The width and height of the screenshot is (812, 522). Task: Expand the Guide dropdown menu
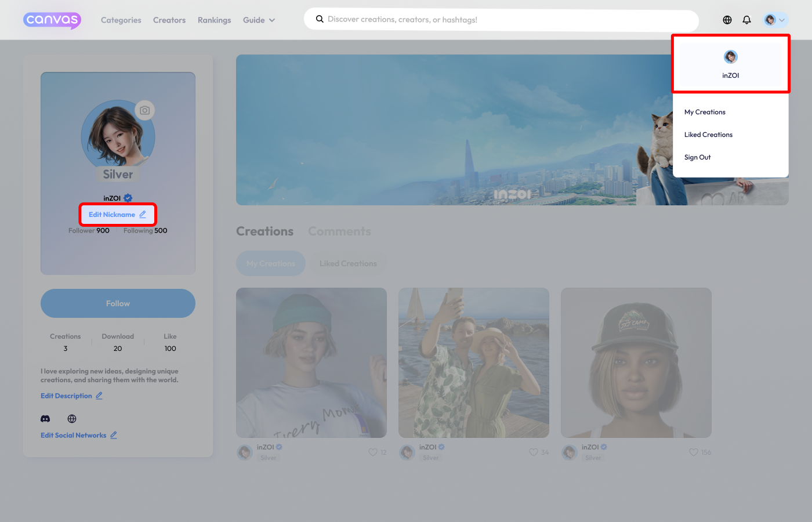click(x=259, y=20)
